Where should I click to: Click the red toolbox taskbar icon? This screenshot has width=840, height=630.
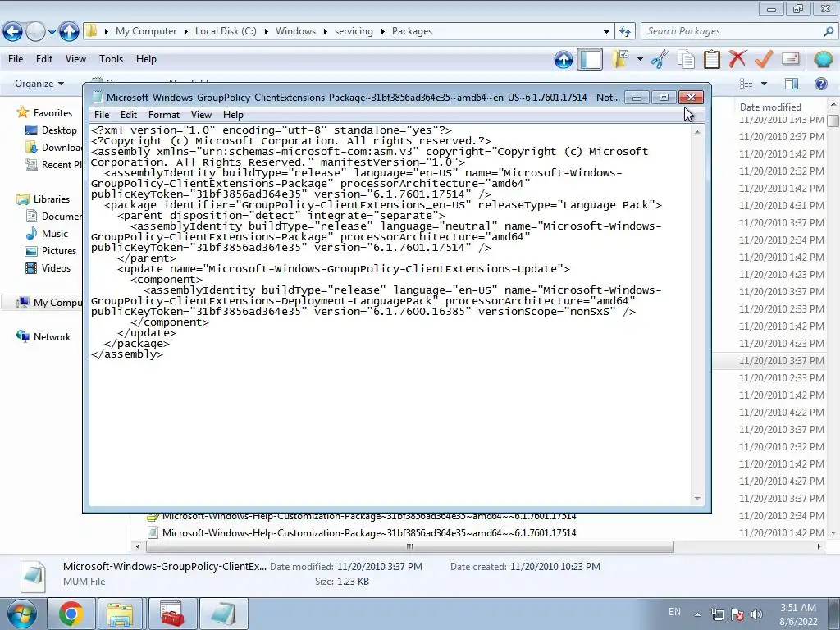tap(172, 614)
